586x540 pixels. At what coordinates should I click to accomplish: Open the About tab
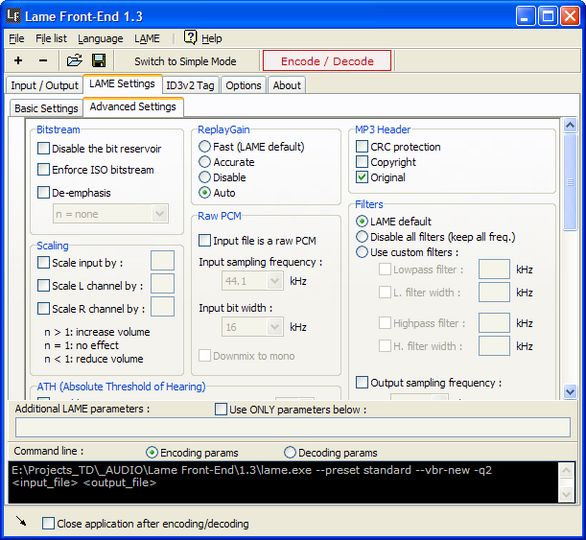(287, 85)
